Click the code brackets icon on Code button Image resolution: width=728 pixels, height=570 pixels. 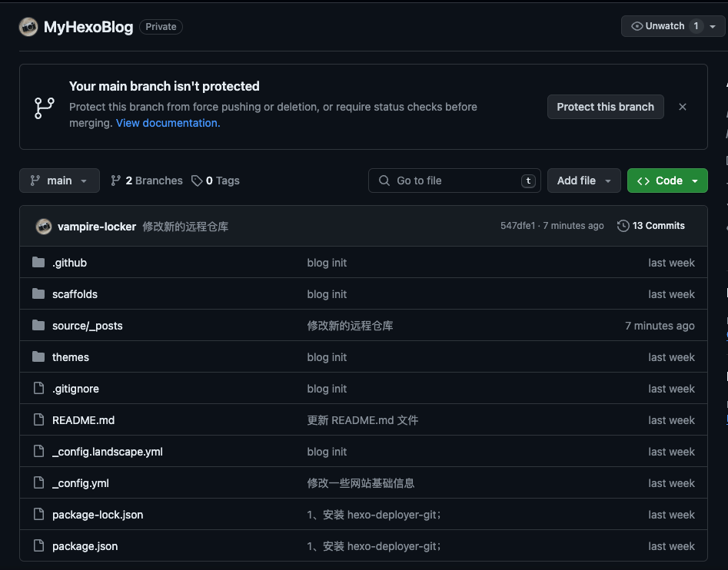643,181
